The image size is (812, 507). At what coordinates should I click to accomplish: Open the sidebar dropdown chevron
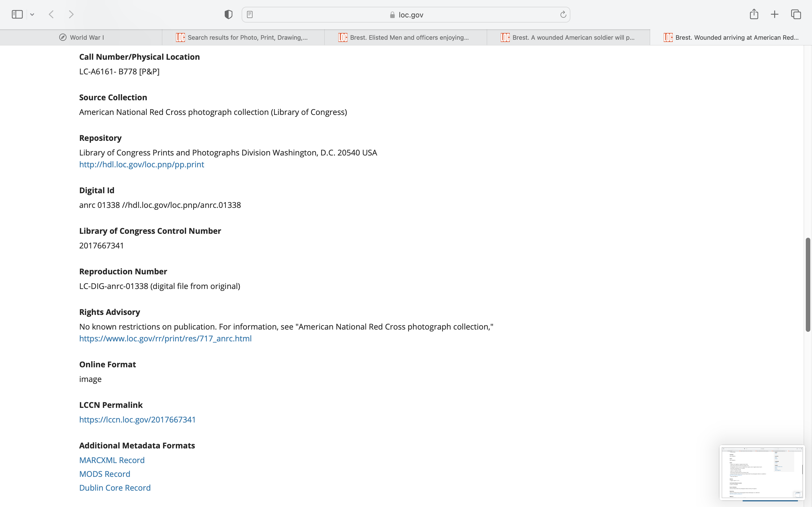tap(32, 14)
